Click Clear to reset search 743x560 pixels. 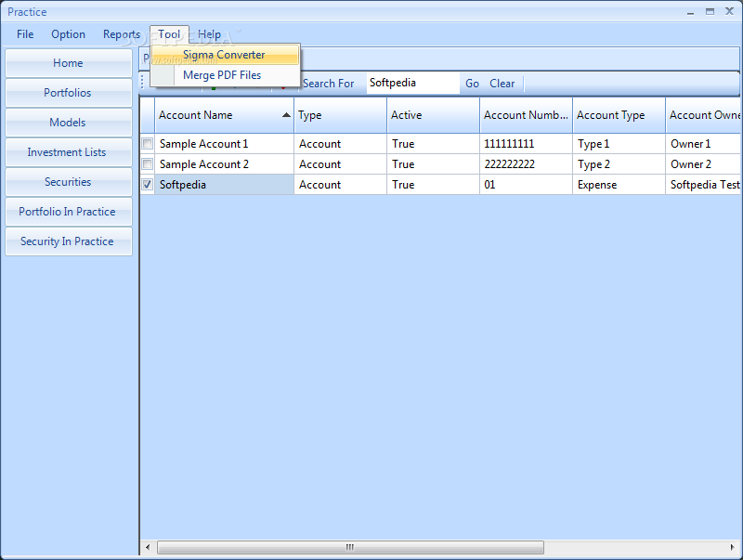[x=502, y=84]
